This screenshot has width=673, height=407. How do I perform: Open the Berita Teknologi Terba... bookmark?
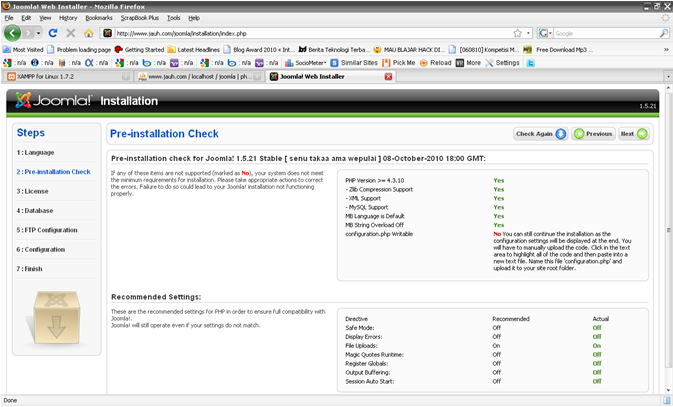pos(334,49)
